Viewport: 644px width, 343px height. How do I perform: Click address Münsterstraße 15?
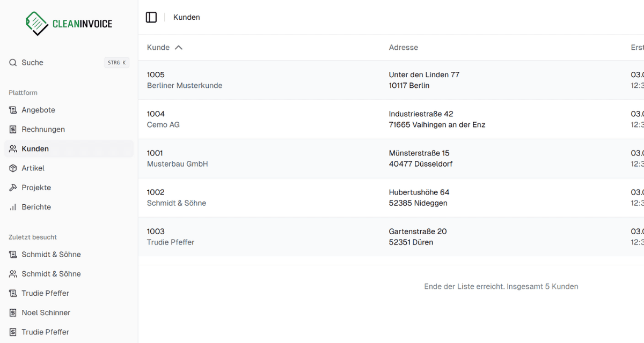point(419,153)
